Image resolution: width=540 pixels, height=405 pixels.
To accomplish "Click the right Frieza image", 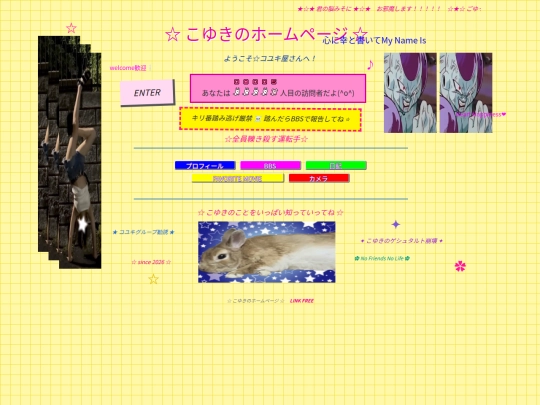I will click(x=466, y=93).
